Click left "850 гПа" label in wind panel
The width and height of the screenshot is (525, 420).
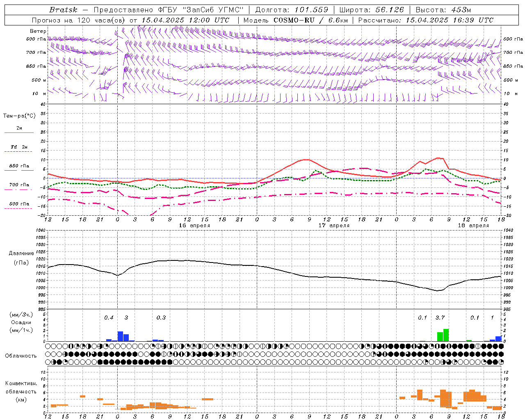pos(36,66)
